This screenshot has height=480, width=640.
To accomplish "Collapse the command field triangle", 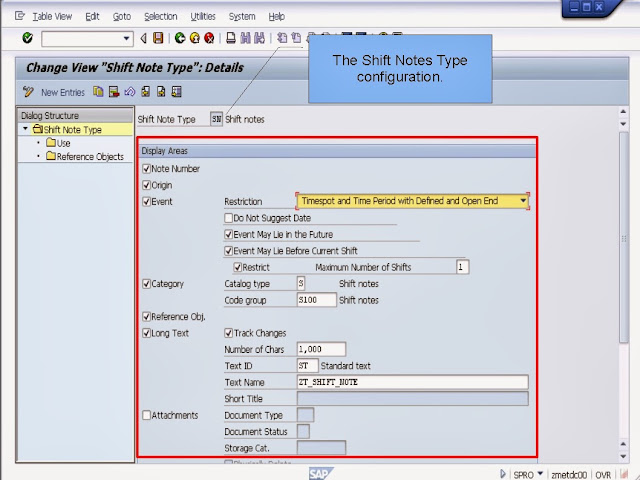I will (x=143, y=38).
